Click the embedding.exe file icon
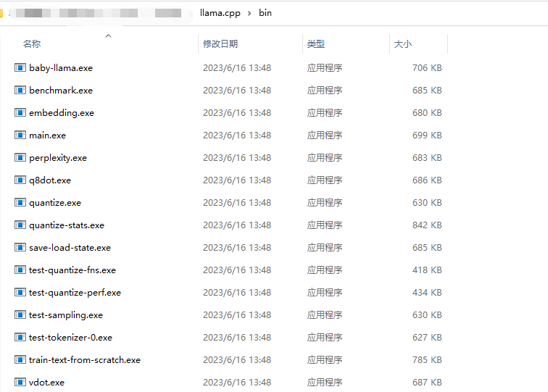 click(x=20, y=112)
